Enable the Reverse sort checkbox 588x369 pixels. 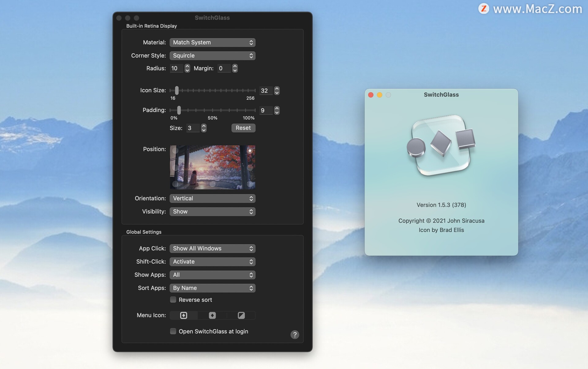173,299
